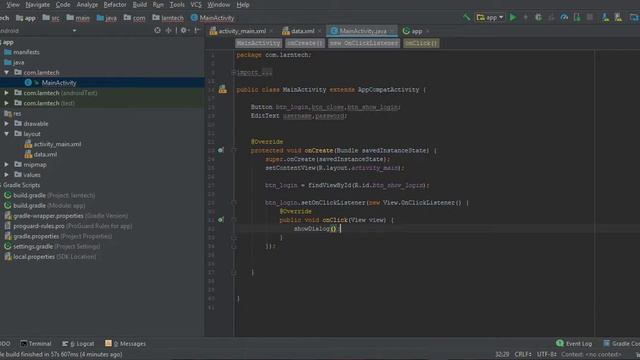
Task: Click the lamtech folder in the navigation bar
Action: [168, 18]
